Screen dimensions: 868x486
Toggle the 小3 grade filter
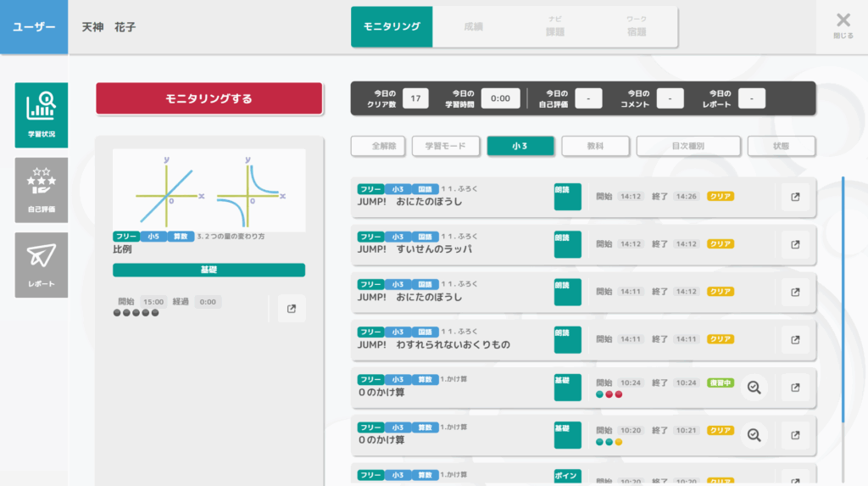[520, 146]
